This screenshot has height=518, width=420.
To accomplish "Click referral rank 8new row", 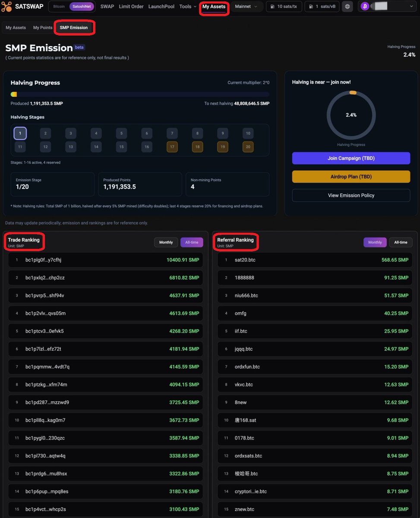I will tap(315, 402).
